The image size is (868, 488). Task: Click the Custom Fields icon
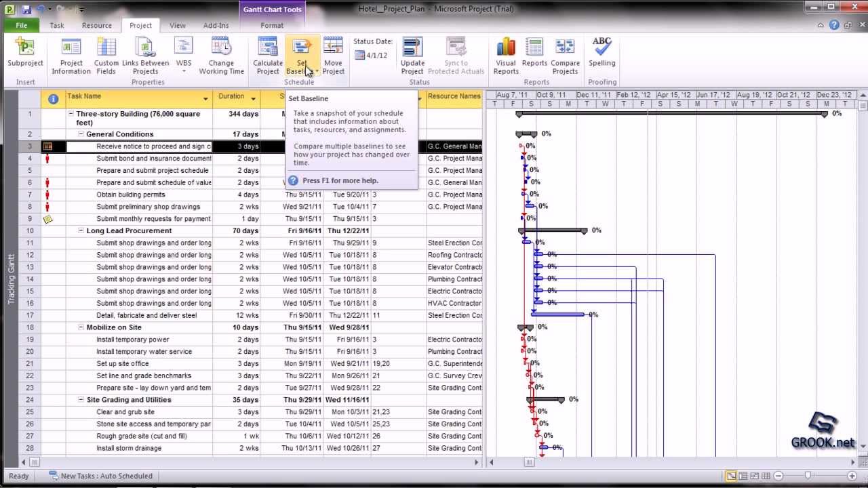pyautogui.click(x=106, y=54)
